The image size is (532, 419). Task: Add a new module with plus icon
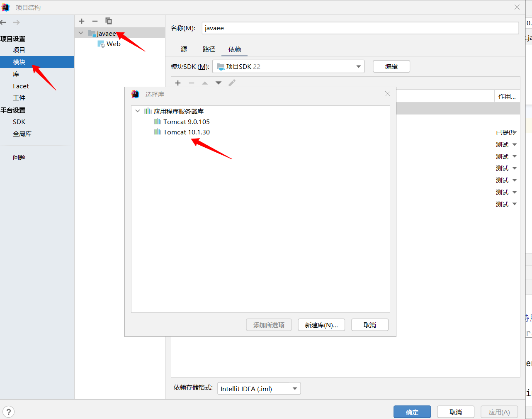point(82,21)
